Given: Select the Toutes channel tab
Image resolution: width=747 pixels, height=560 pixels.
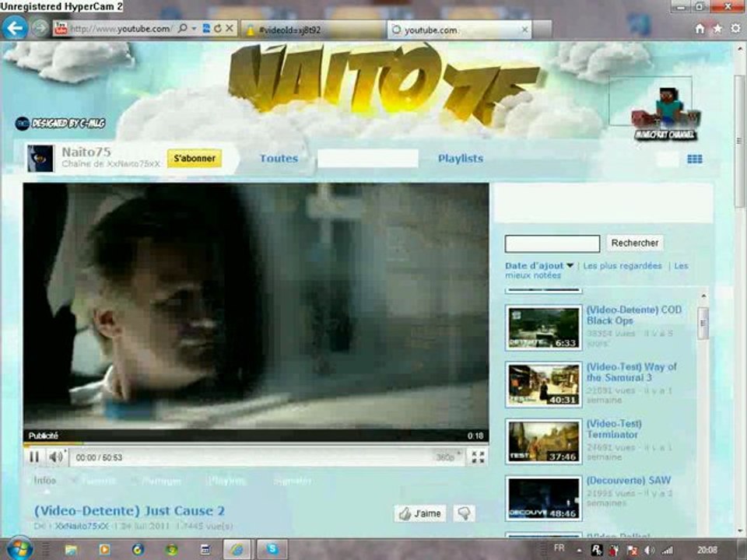Looking at the screenshot, I should [279, 159].
